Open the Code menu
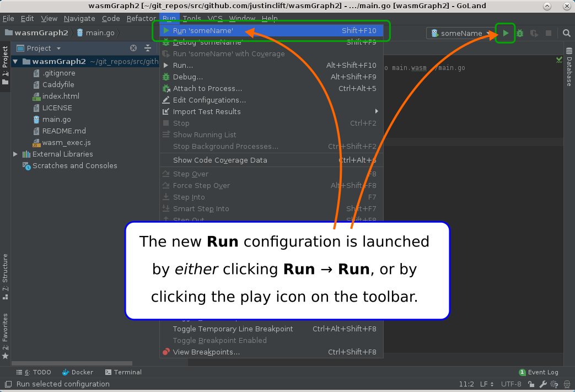 pyautogui.click(x=111, y=19)
